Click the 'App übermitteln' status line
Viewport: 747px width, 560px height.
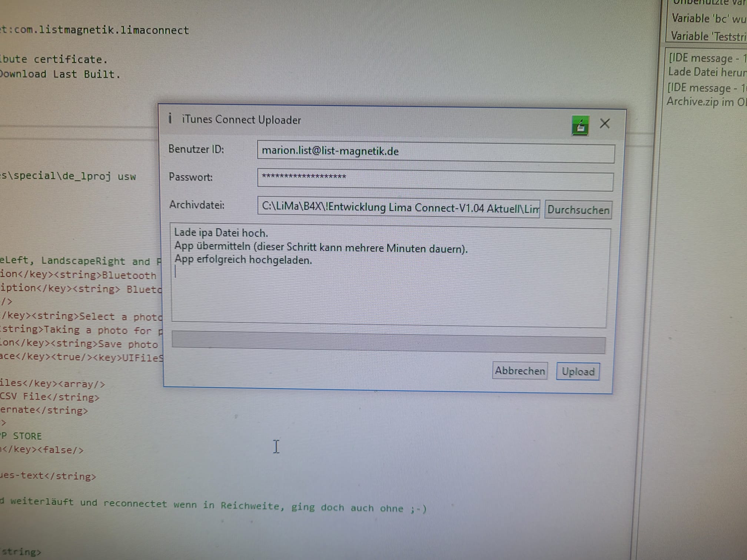pos(321,247)
